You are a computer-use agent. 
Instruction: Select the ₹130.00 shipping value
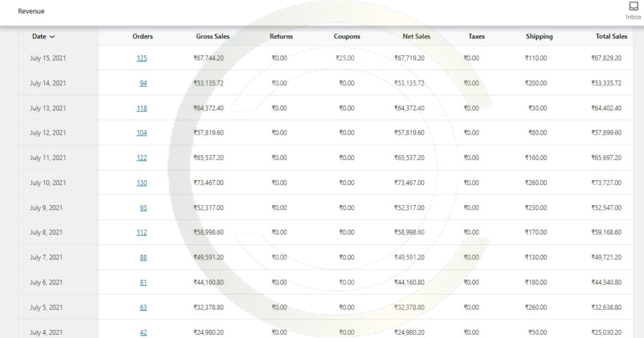click(x=536, y=257)
